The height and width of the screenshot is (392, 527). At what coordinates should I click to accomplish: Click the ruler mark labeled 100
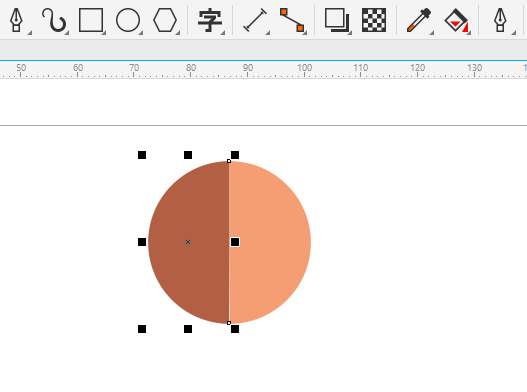click(305, 68)
